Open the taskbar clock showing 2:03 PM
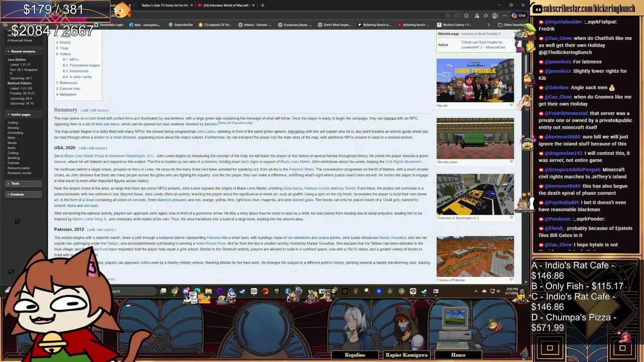 512,291
